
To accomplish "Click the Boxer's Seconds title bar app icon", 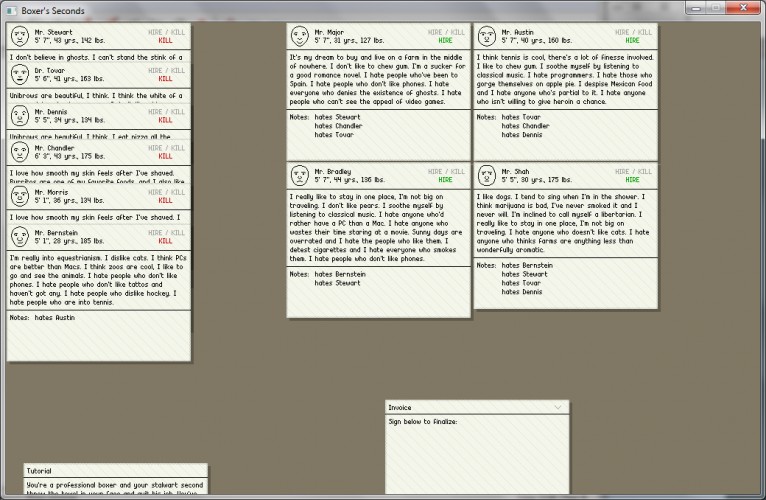I will (x=12, y=10).
